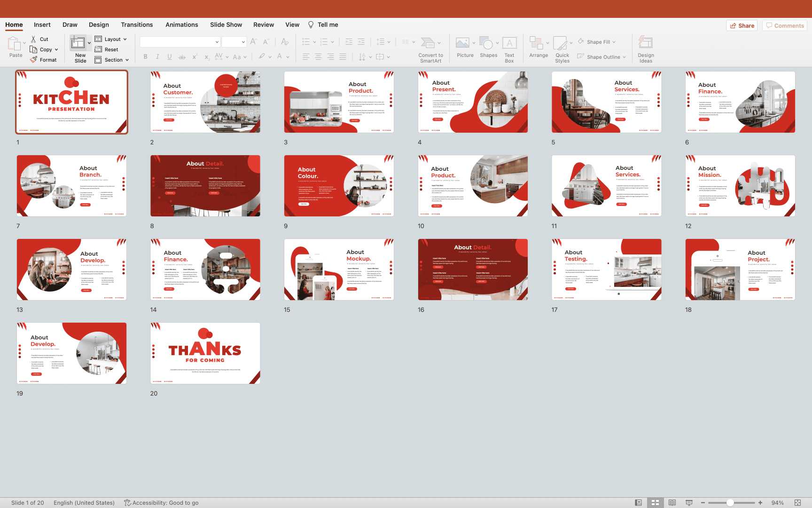Select the THANKS slide 20 thumbnail
This screenshot has height=508, width=812.
[205, 353]
